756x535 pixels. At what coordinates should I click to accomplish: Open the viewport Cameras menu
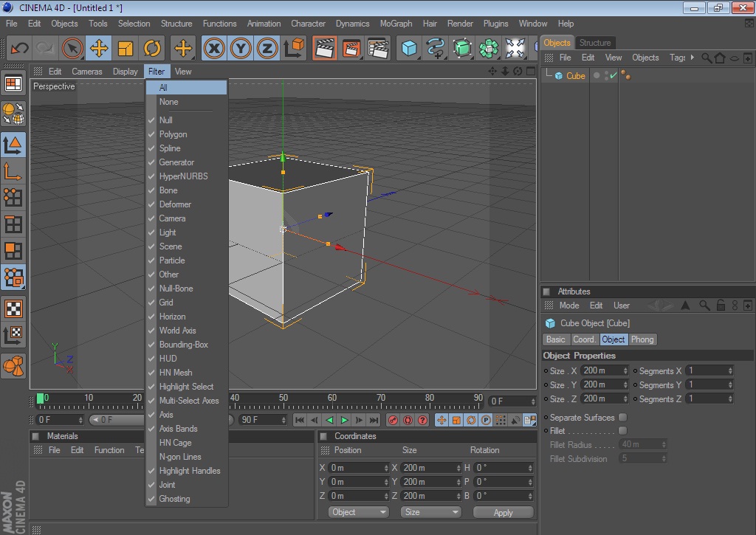[87, 72]
